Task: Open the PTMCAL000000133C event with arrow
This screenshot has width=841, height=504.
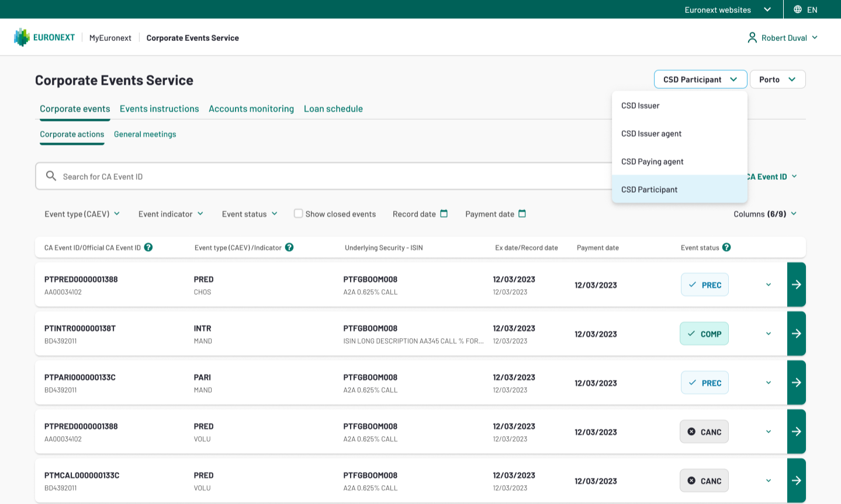Action: 797,481
